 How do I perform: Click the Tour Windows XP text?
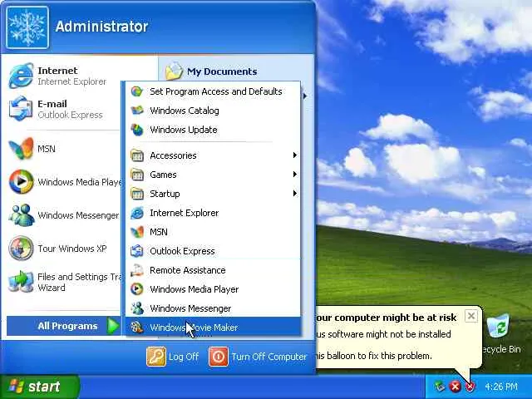(72, 249)
